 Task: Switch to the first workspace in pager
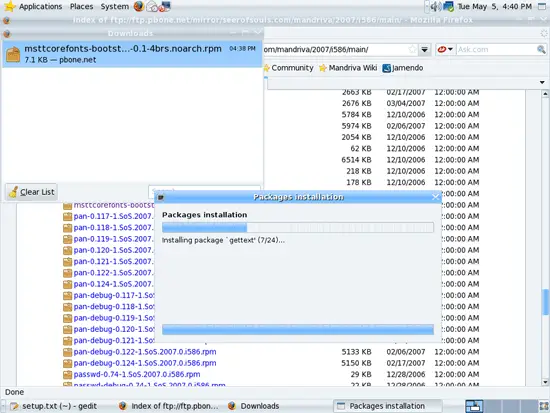[x=474, y=406]
